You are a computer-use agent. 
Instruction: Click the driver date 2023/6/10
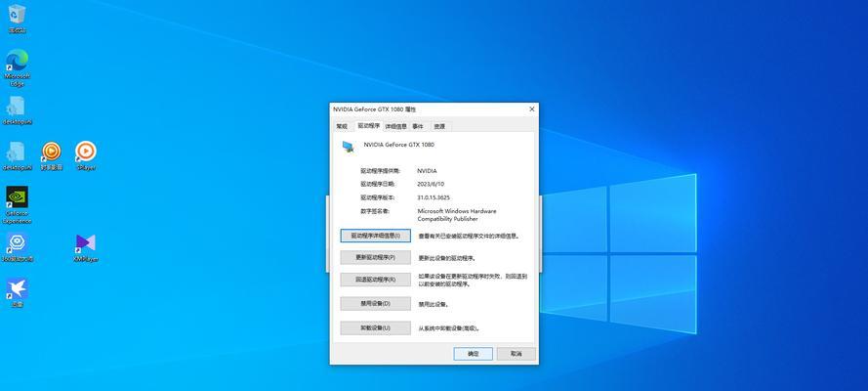[x=431, y=184]
